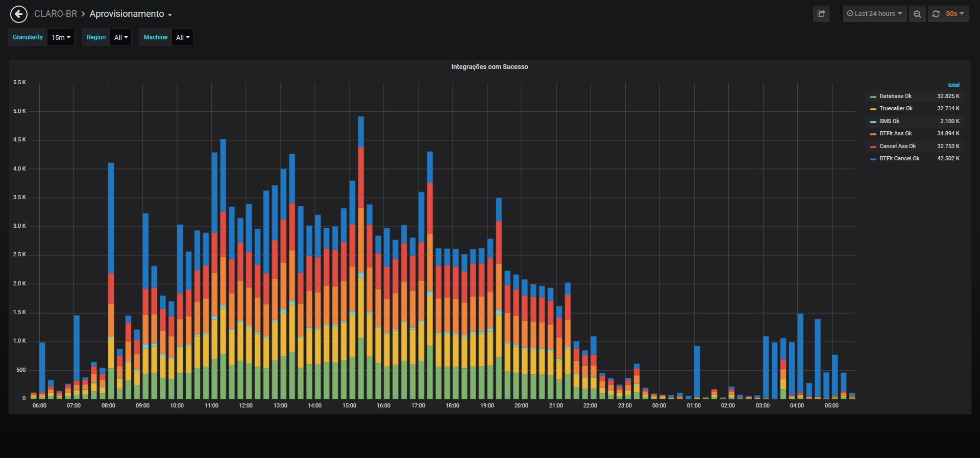Click the Machine variable label
Screen dimensions: 980x458
(156, 37)
